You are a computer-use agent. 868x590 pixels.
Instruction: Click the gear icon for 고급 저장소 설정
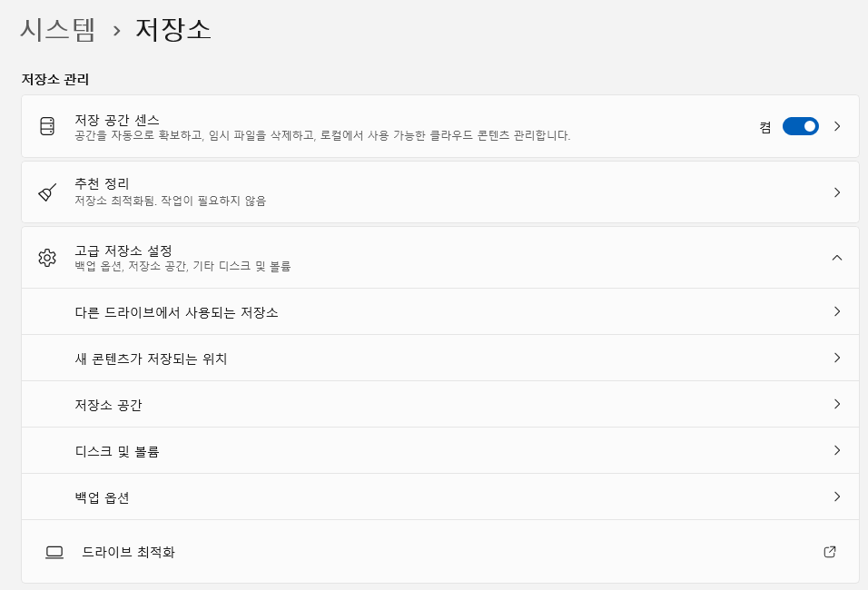click(47, 258)
